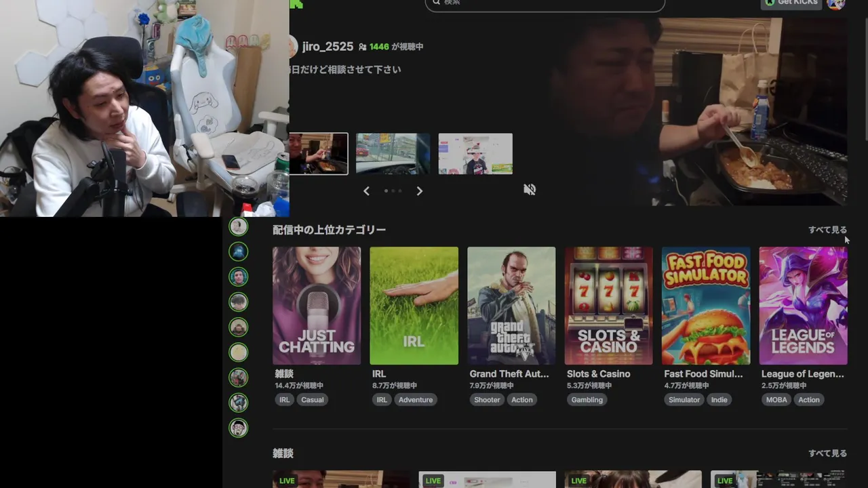Select the Shooter tag
Viewport: 868px width, 488px height.
[x=487, y=400]
